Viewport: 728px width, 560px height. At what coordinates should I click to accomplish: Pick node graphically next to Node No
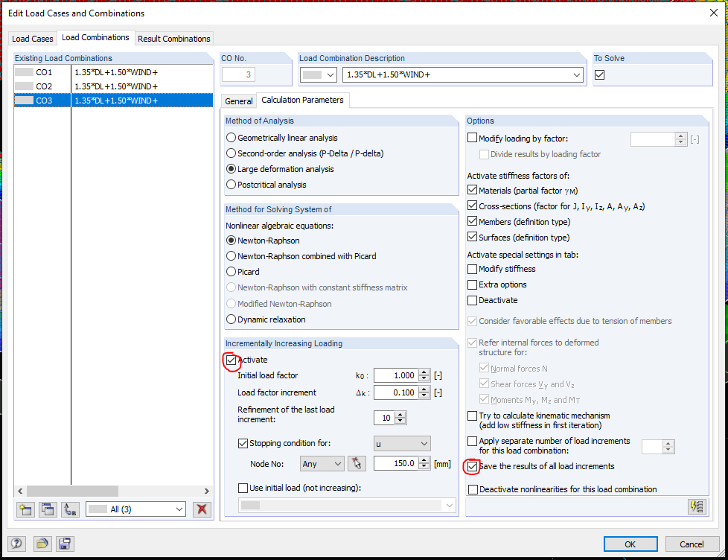357,463
